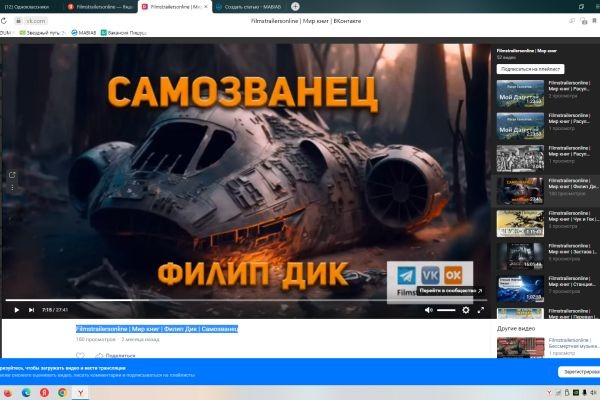Viewport: 600px width, 400px height.
Task: Play the Самозванец video
Action: pyautogui.click(x=16, y=310)
